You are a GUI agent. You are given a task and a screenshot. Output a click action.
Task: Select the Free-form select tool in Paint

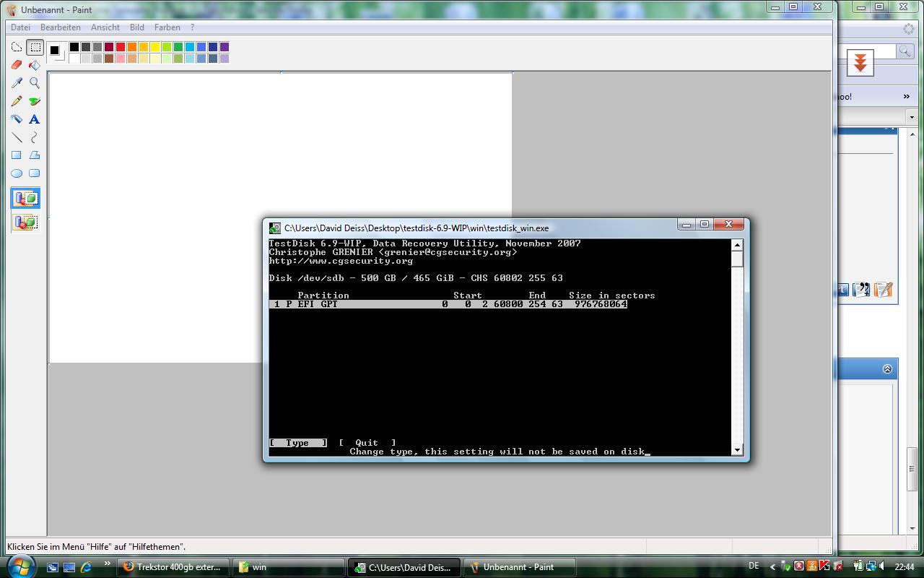17,48
